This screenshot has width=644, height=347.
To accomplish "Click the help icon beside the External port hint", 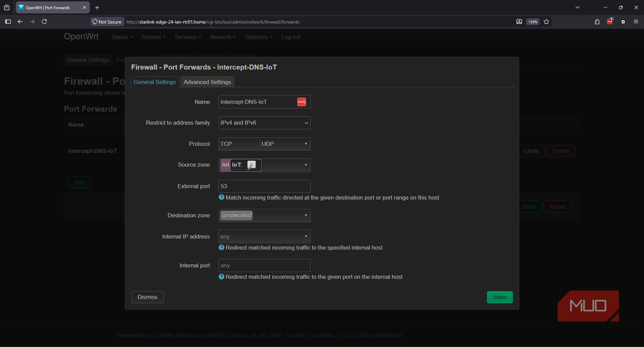I will pos(221,197).
